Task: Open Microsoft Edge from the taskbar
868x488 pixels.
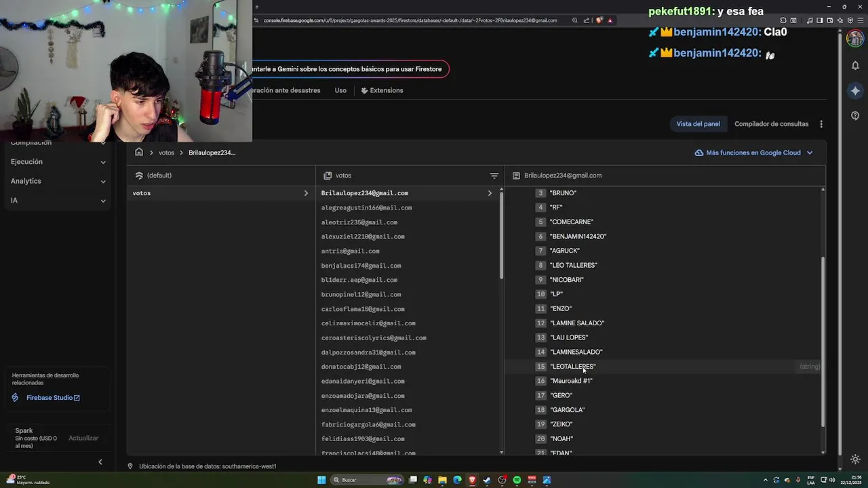Action: [x=457, y=480]
